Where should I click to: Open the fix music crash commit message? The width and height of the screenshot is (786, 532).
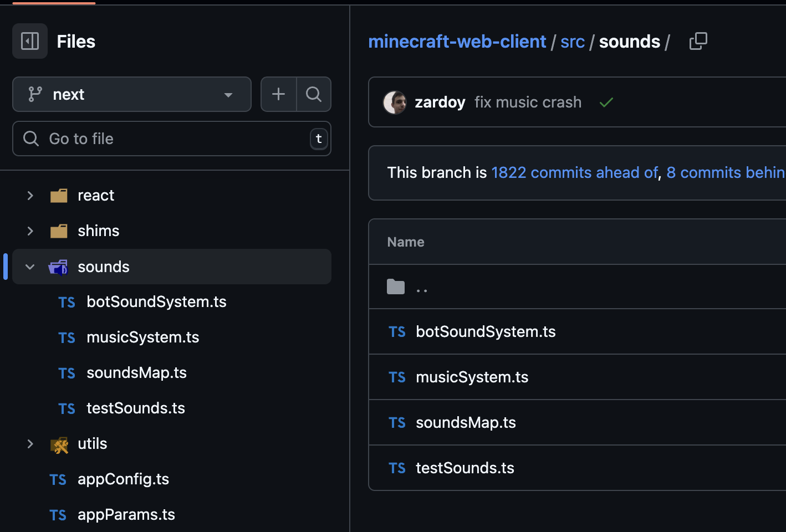tap(527, 102)
